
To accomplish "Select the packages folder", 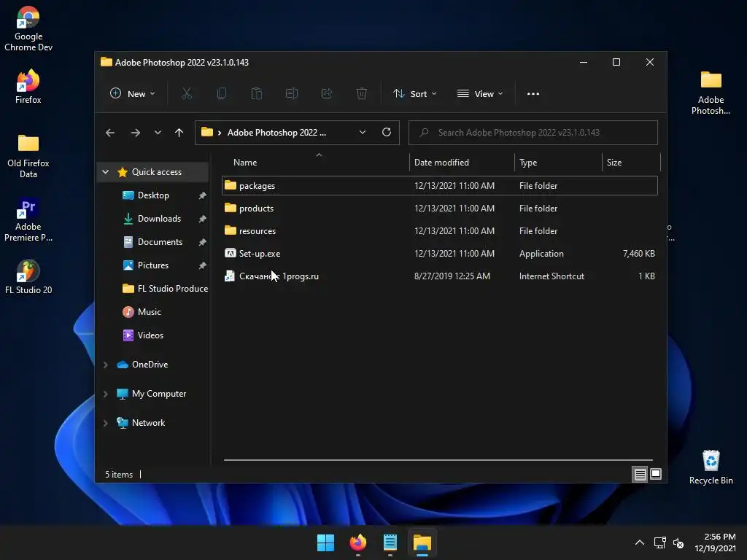I will 440,186.
